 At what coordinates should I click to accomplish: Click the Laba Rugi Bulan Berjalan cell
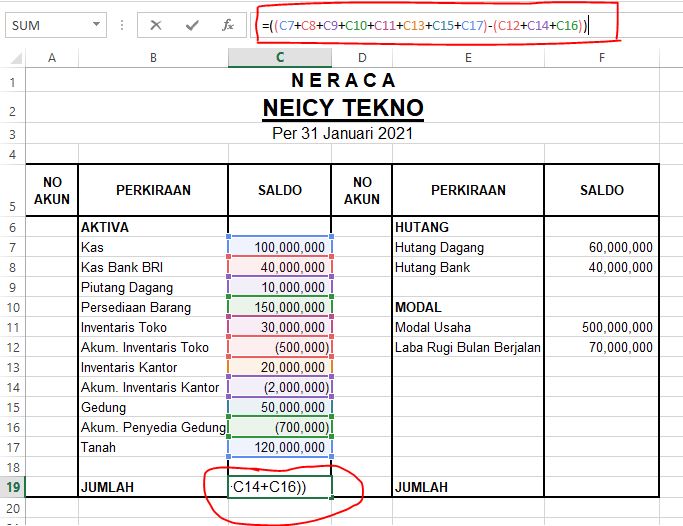468,347
